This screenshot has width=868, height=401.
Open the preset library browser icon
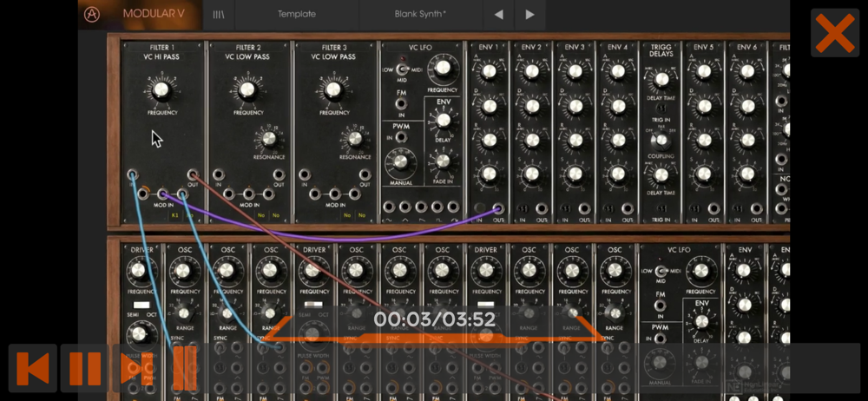[219, 15]
